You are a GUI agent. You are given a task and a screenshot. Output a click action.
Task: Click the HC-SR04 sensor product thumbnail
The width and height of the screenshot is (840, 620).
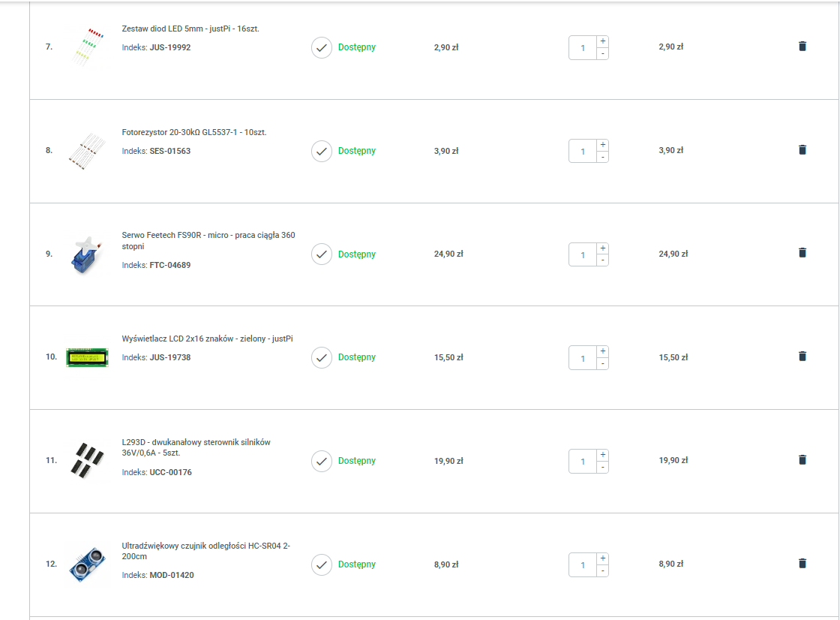click(87, 564)
